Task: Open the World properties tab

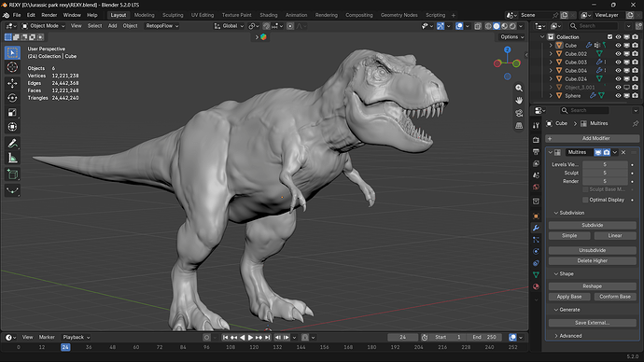Action: 536,187
